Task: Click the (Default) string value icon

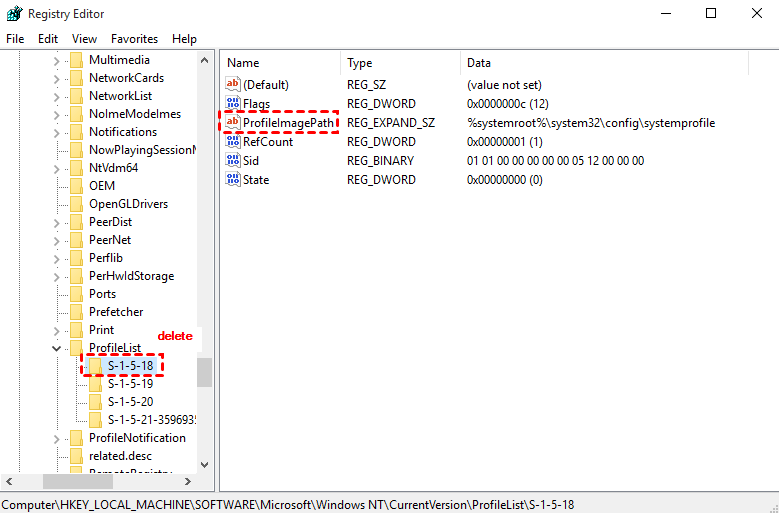Action: click(x=233, y=84)
